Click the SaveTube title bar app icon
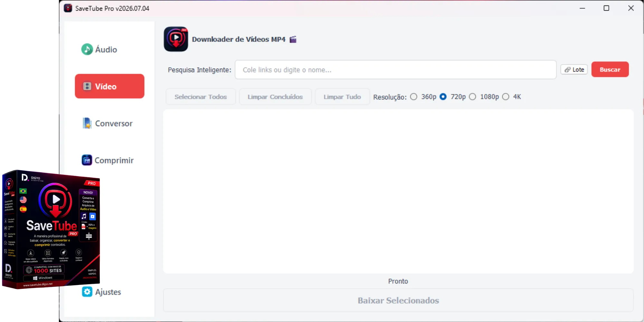The height and width of the screenshot is (322, 644). click(68, 8)
